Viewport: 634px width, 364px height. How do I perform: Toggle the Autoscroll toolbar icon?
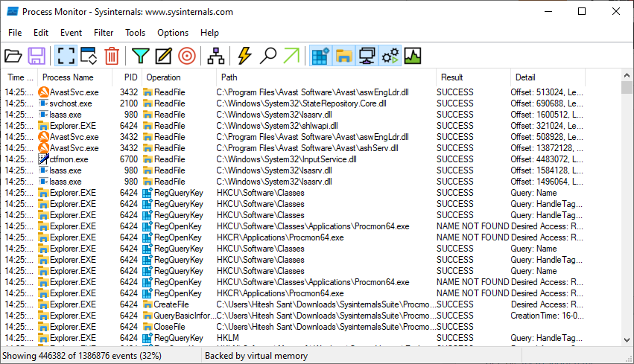click(89, 56)
